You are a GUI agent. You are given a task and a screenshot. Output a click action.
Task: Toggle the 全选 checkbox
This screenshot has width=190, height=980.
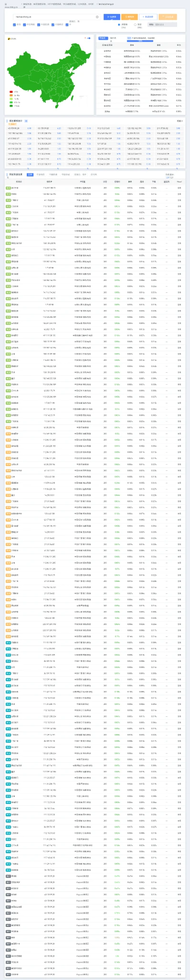tap(14, 24)
